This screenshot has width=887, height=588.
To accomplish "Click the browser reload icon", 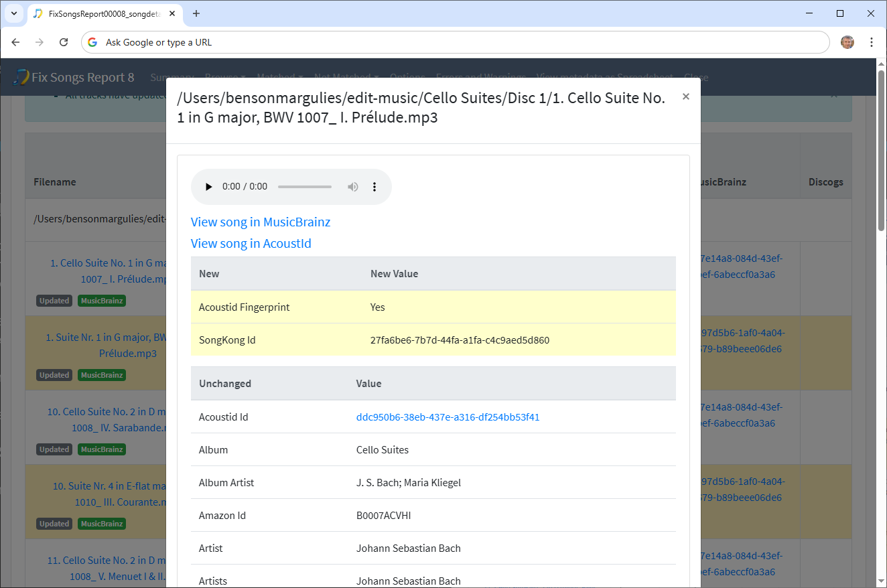I will tap(64, 42).
